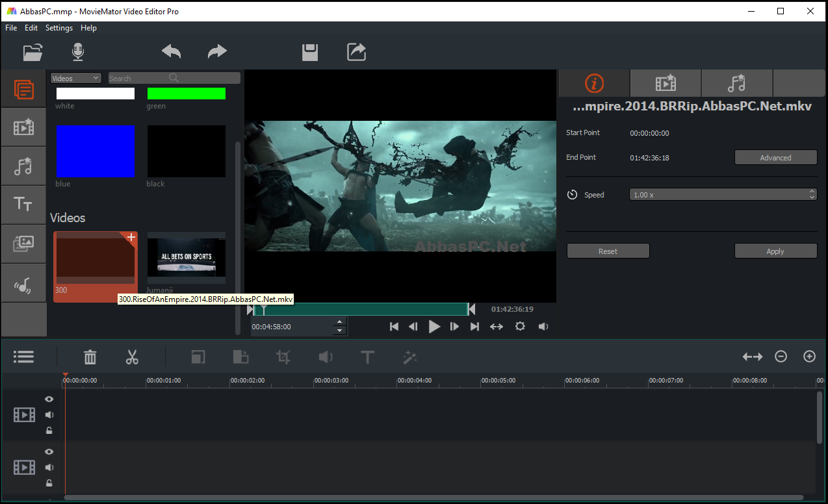Add text with the T timeline tool
This screenshot has height=504, width=828.
coord(368,357)
